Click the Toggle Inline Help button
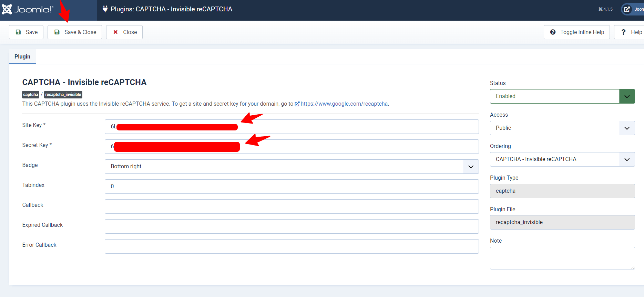644x297 pixels. click(577, 32)
